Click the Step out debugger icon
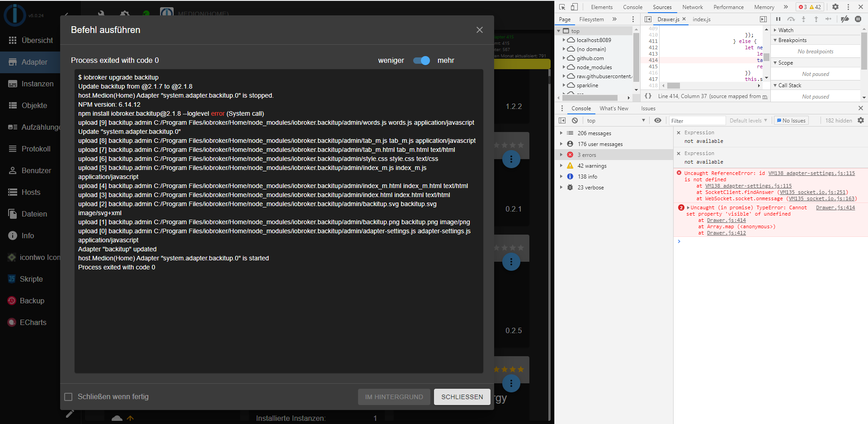Image resolution: width=868 pixels, height=424 pixels. click(816, 19)
